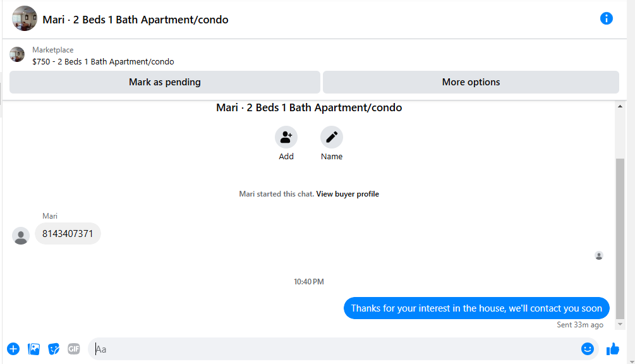The image size is (635, 364).
Task: Click the message text field
Action: [x=336, y=349]
